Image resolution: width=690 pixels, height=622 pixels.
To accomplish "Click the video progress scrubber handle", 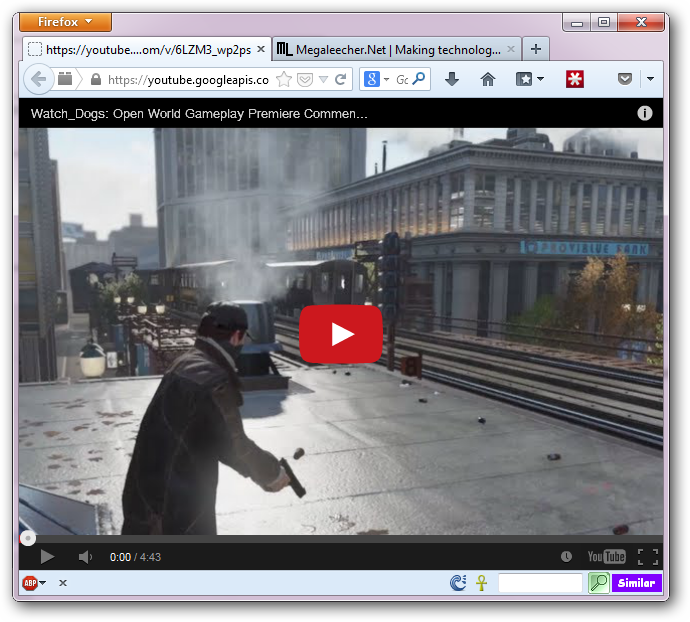I will click(28, 538).
